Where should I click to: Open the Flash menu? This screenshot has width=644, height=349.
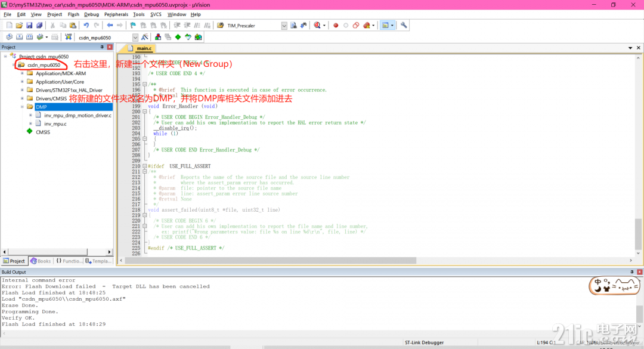[x=73, y=14]
